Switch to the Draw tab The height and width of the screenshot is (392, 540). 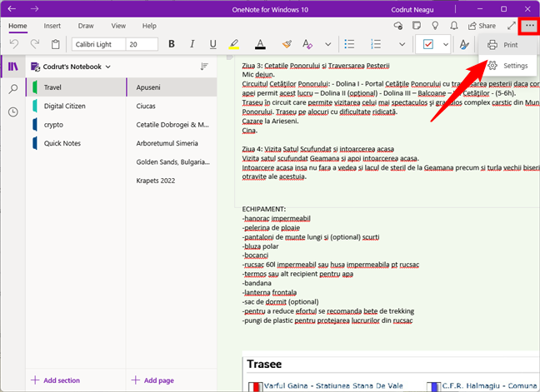(86, 26)
